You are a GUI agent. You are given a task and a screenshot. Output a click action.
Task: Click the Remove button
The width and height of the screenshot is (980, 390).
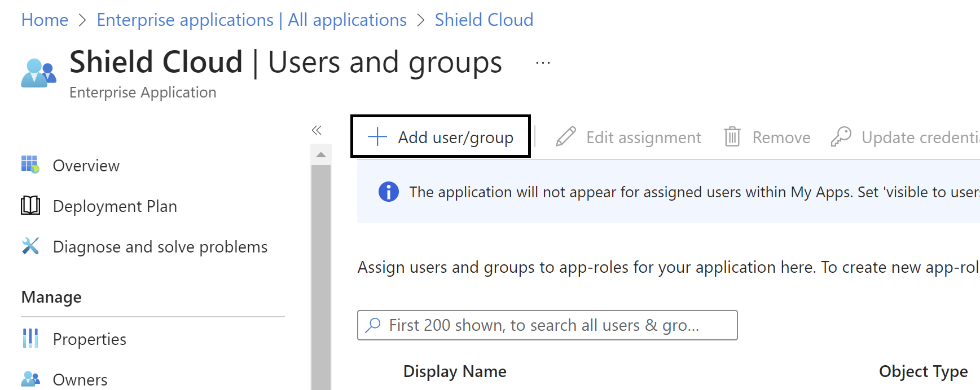pyautogui.click(x=767, y=137)
